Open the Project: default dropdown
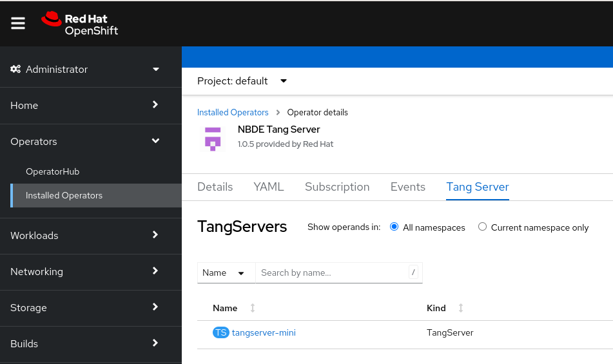The height and width of the screenshot is (364, 613). 242,81
